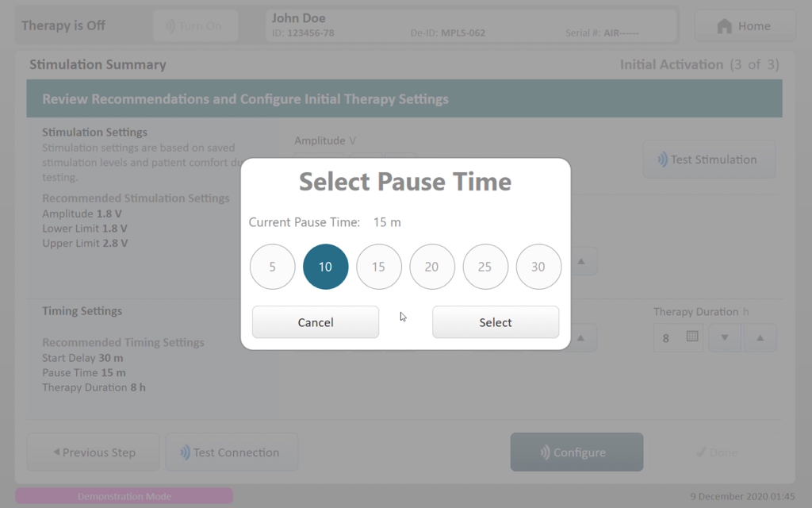Pick the 15 minute pause circle
812x508 pixels.
coord(378,267)
